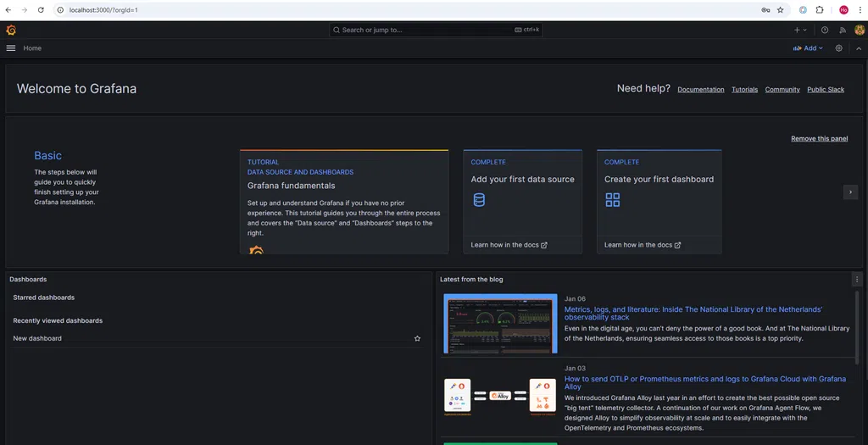868x445 pixels.
Task: Open browser extensions puzzle icon
Action: 820,10
